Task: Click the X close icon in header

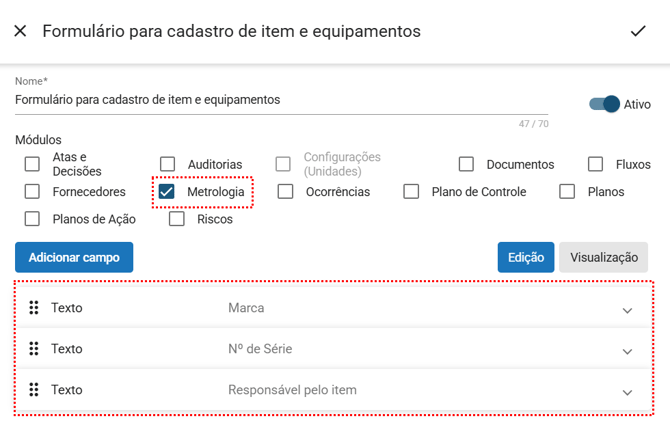Action: [x=20, y=31]
